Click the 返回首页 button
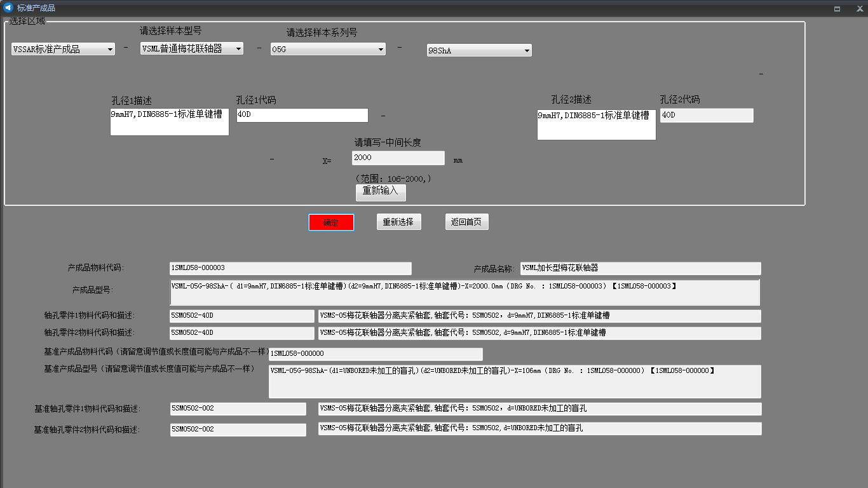The height and width of the screenshot is (488, 868). [466, 222]
